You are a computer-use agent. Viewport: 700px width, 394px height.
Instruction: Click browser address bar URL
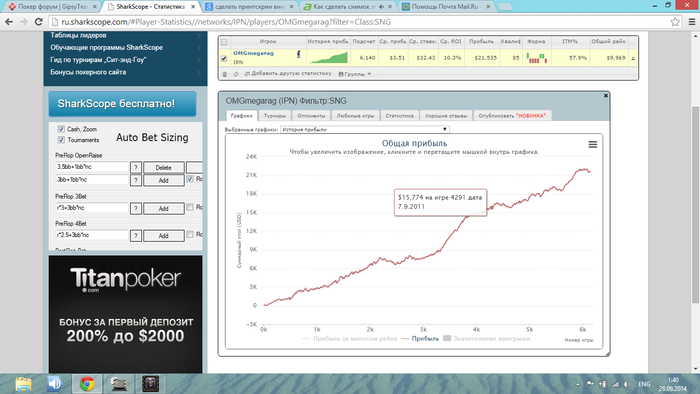coord(226,22)
